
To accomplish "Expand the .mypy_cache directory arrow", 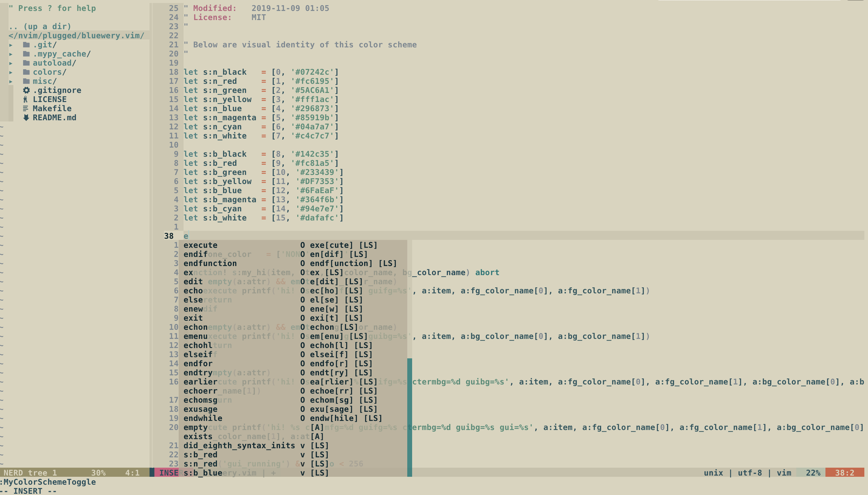I will tap(11, 54).
